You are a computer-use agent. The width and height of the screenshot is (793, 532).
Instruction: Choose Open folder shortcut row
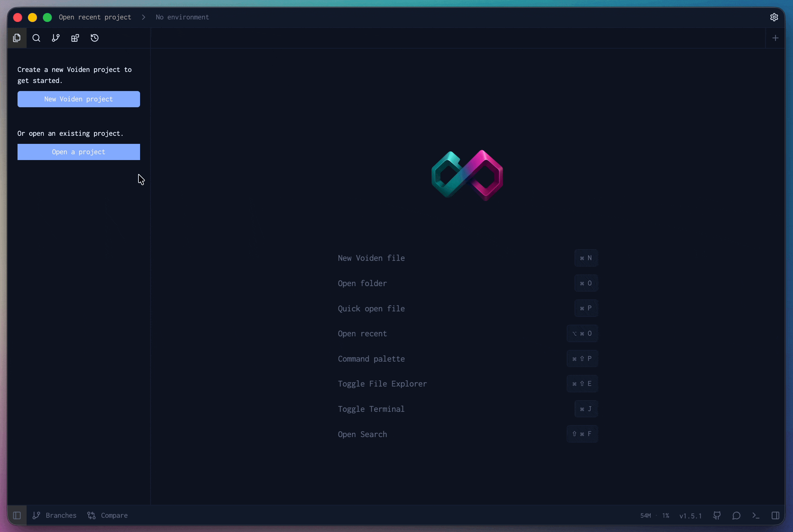(x=468, y=283)
